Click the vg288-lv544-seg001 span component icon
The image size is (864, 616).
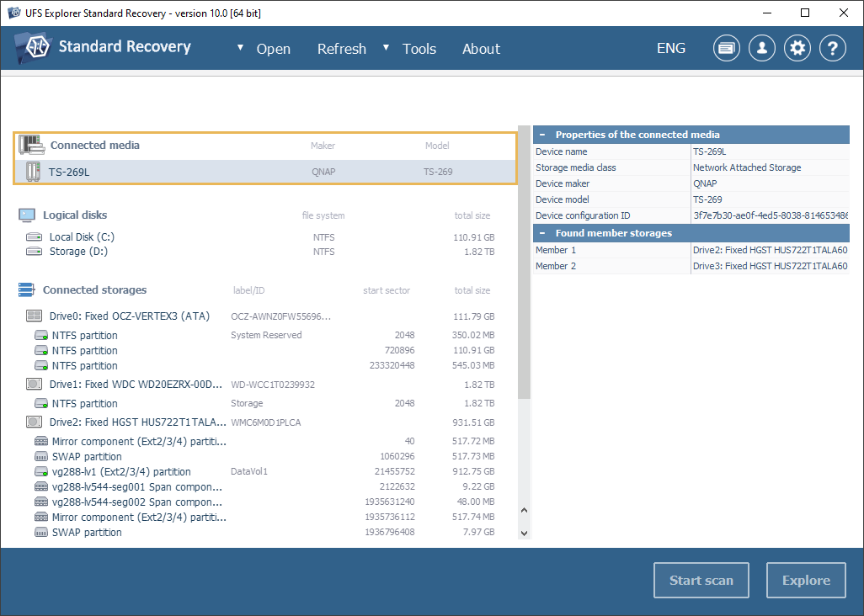[41, 486]
